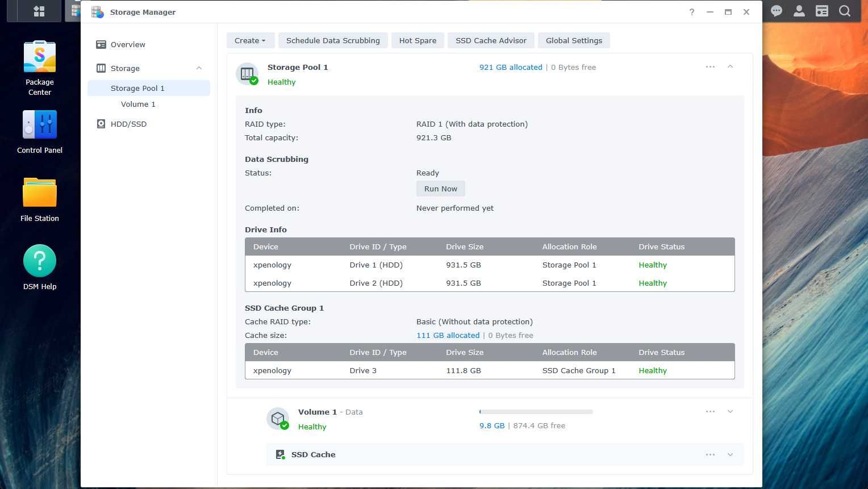Open SSD Cache Advisor
The image size is (868, 489).
pyautogui.click(x=491, y=40)
